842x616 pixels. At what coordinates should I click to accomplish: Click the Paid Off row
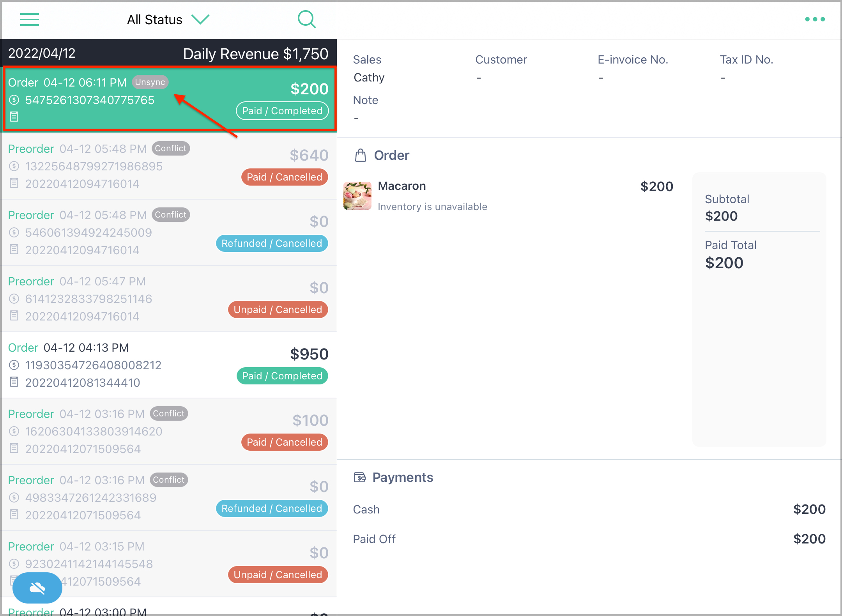coord(589,539)
